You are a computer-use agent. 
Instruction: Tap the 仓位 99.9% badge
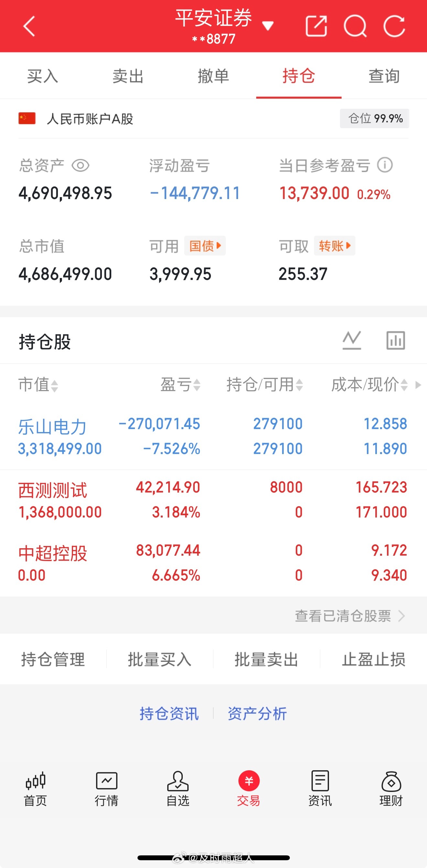[375, 118]
